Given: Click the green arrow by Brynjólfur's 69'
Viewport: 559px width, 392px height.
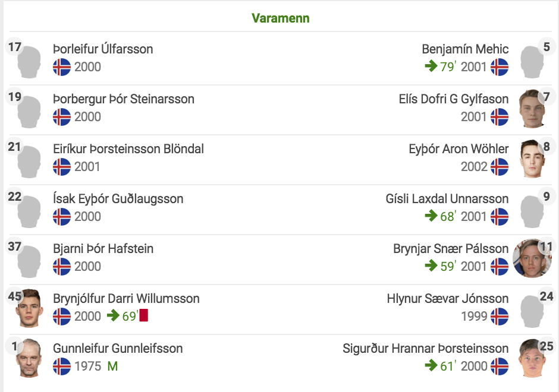Looking at the screenshot, I should click(x=113, y=315).
